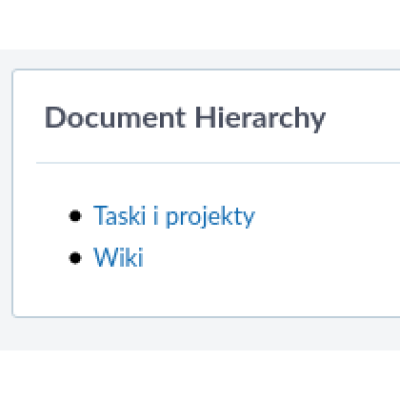Viewport: 400px width, 400px height.
Task: Click empty space right of the Wiki link
Action: (x=267, y=257)
